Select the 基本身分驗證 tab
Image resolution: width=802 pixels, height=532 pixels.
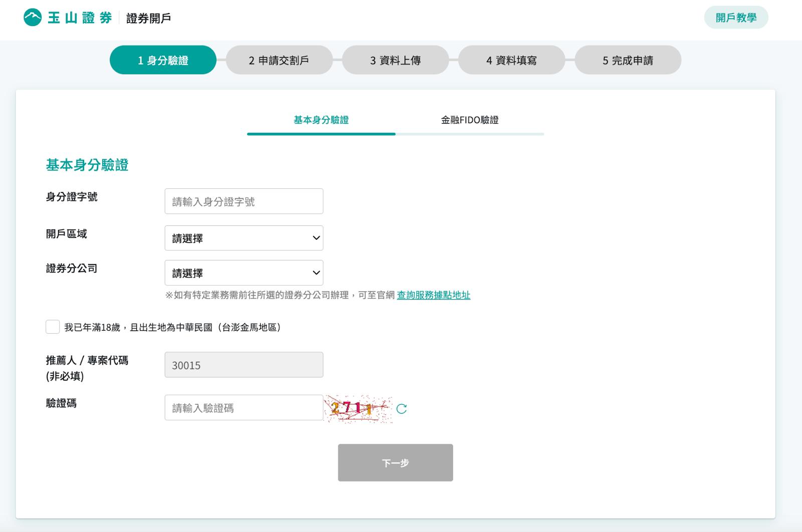click(321, 120)
